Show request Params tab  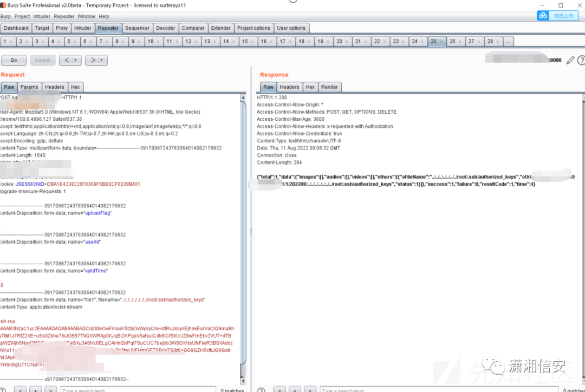pyautogui.click(x=29, y=87)
